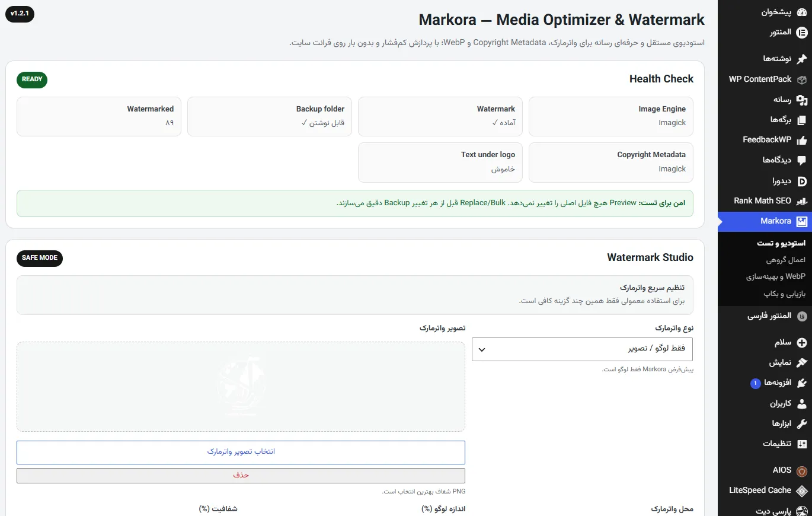
Task: Open the تنظیمات settings sliders icon
Action: pos(802,444)
